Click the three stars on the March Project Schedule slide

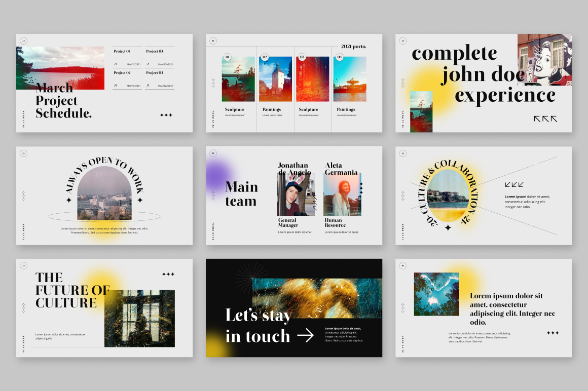point(166,115)
